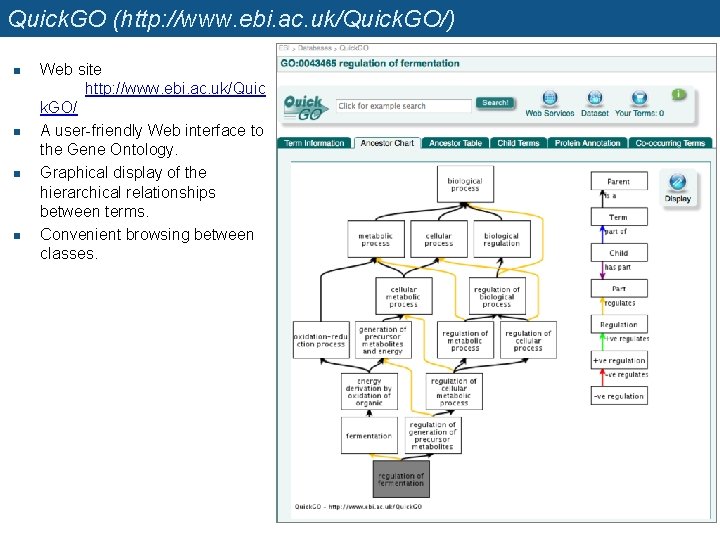Click the example search input field
The height and width of the screenshot is (540, 720).
coord(404,106)
